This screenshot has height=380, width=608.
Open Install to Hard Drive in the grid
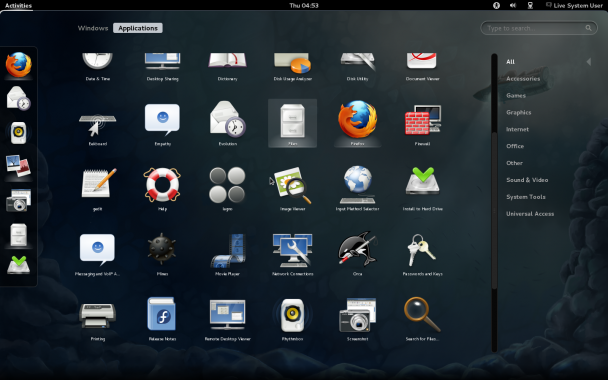[422, 188]
